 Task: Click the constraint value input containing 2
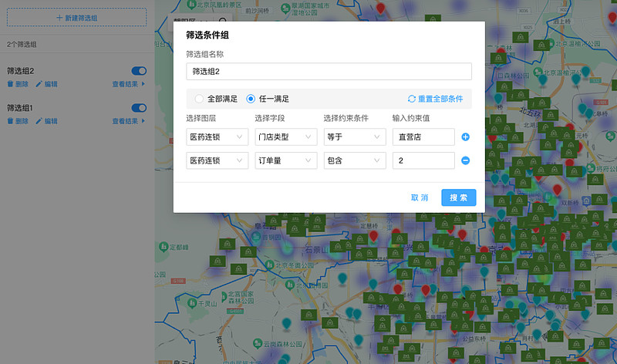pos(423,160)
